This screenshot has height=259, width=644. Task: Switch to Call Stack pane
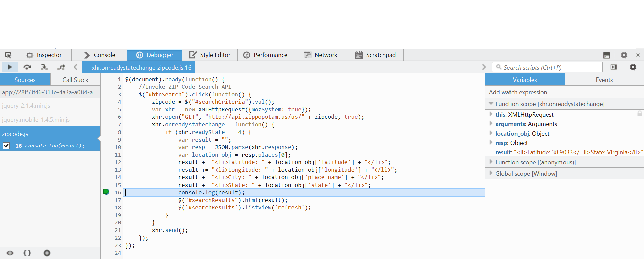coord(75,80)
